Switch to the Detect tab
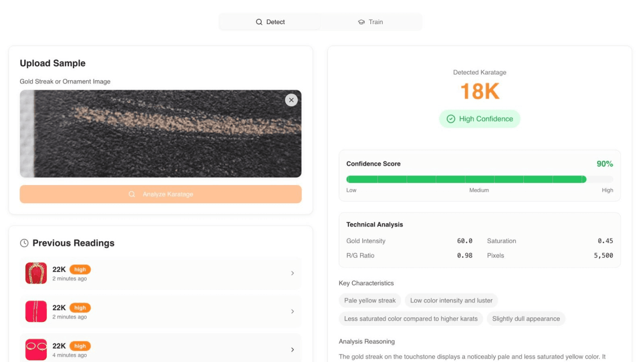 tap(270, 22)
